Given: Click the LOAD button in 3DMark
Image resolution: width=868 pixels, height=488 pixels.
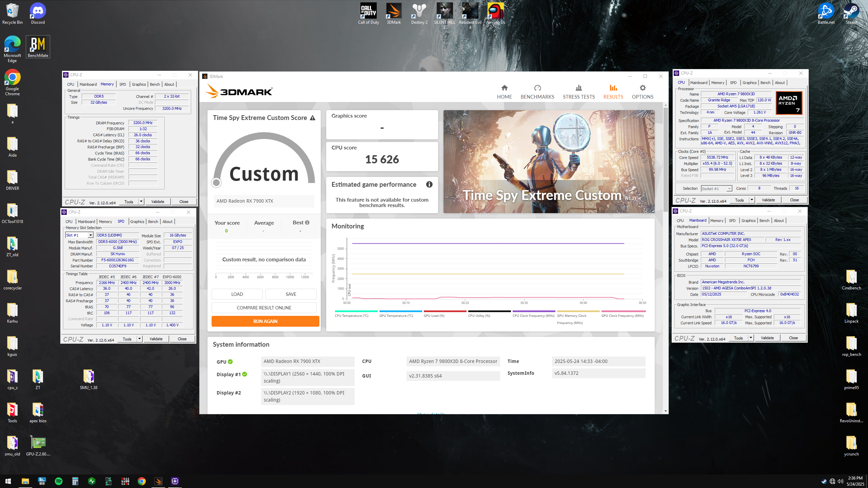Looking at the screenshot, I should (x=237, y=294).
